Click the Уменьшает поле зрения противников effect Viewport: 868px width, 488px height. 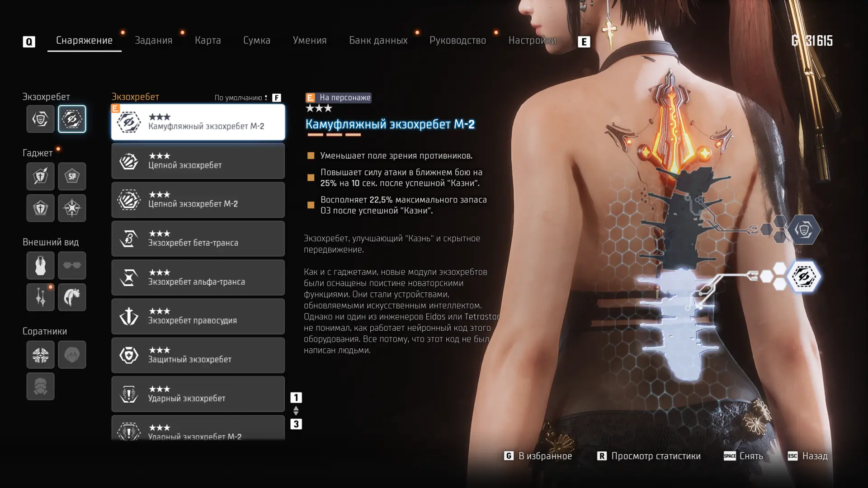[396, 156]
